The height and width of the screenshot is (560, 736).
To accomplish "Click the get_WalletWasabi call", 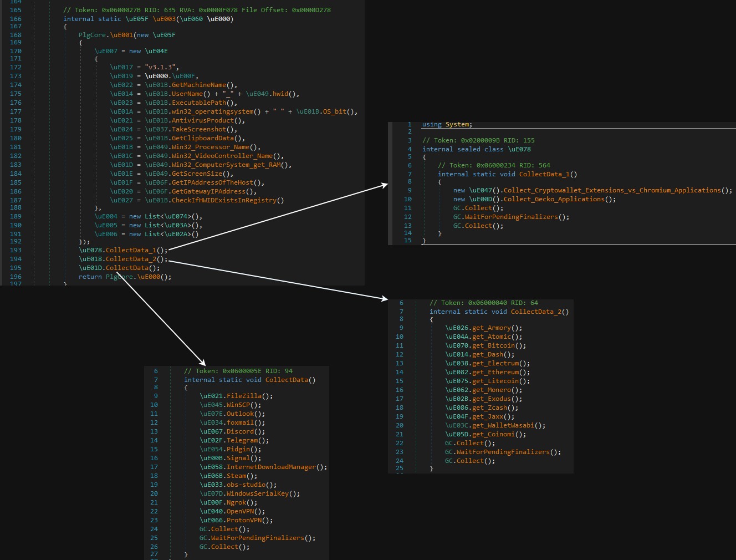I will (503, 425).
